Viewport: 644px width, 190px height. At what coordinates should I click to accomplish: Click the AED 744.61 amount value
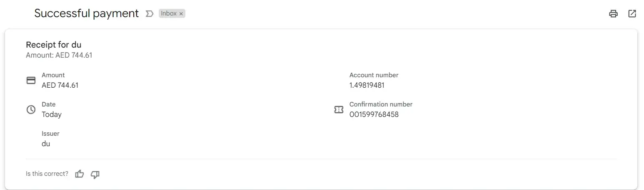pyautogui.click(x=60, y=85)
